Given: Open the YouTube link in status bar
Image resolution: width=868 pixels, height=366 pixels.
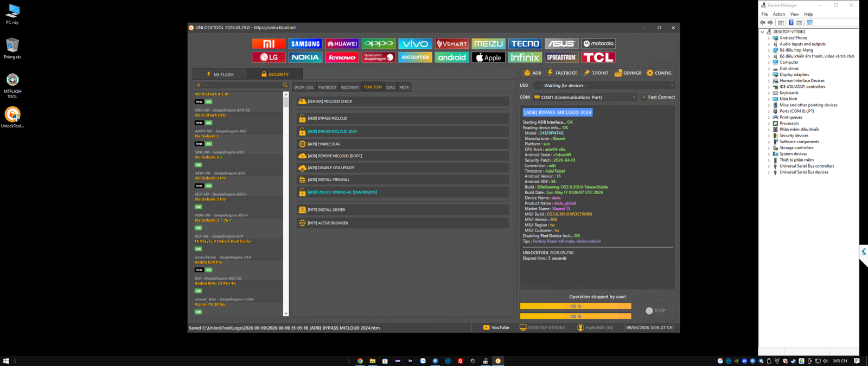Looking at the screenshot, I should point(496,328).
